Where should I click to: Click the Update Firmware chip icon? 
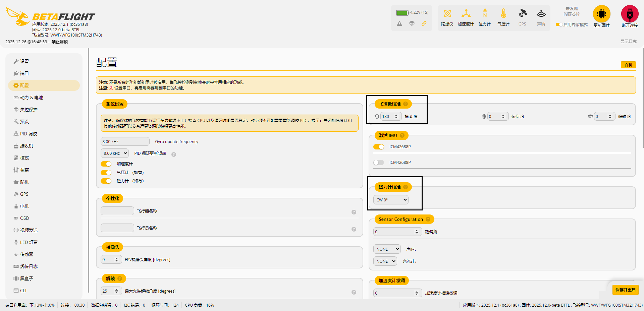601,14
